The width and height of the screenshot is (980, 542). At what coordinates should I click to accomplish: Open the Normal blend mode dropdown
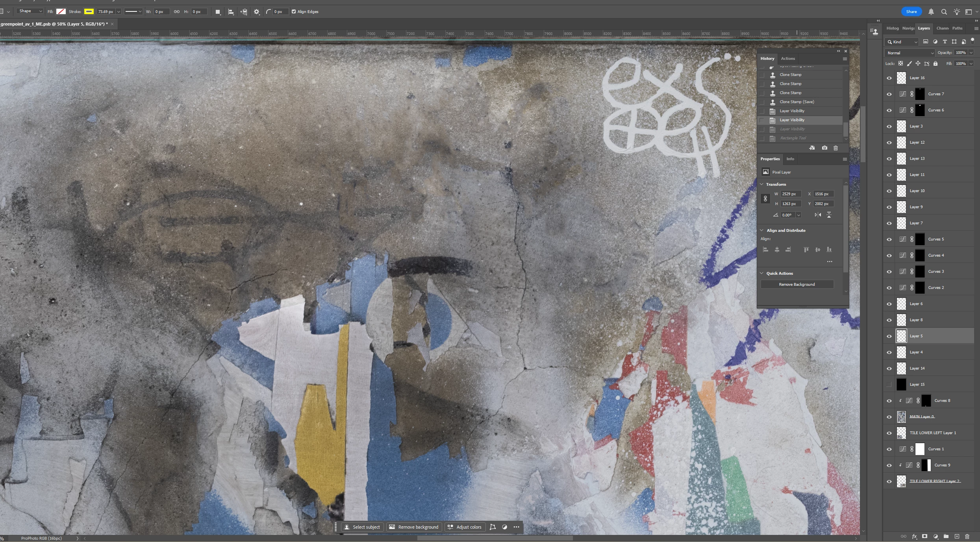click(x=910, y=53)
